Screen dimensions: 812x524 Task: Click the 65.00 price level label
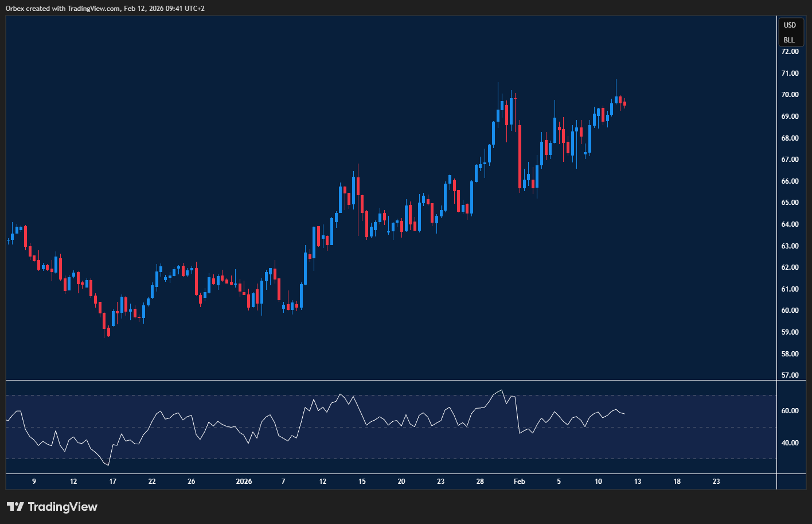click(x=790, y=203)
